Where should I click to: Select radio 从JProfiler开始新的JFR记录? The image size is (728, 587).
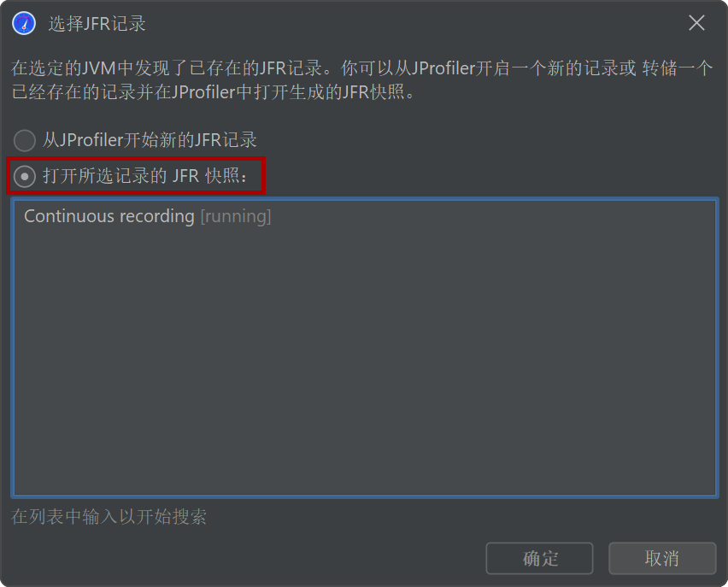click(x=25, y=140)
